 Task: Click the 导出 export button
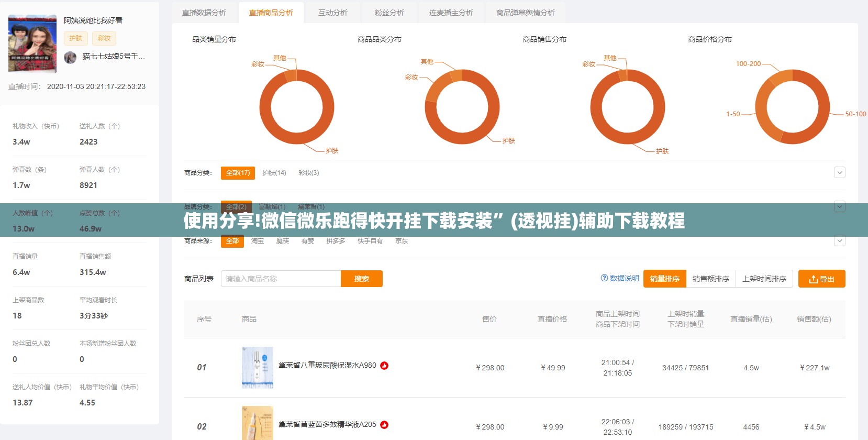click(822, 279)
